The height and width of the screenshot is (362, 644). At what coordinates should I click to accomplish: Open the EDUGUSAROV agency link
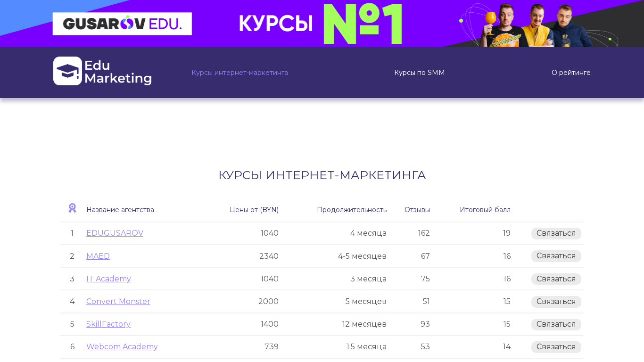[115, 233]
